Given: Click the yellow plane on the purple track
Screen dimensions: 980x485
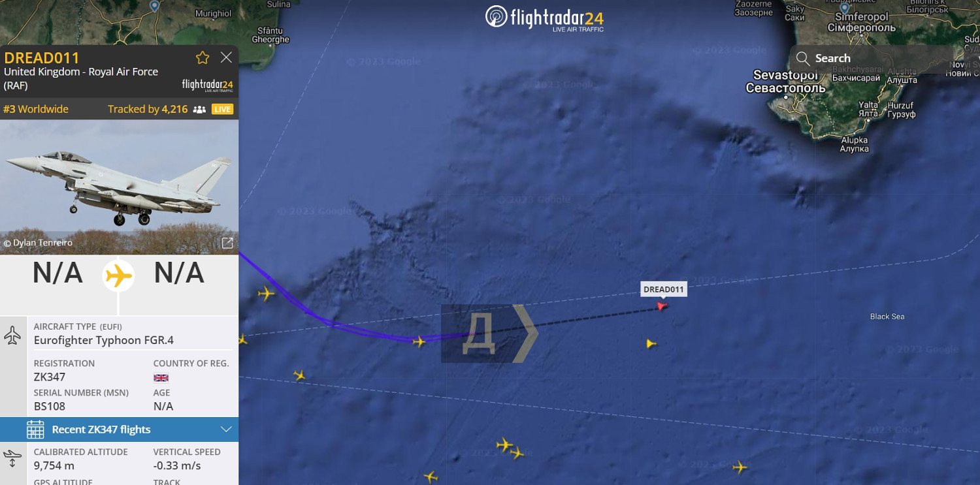Looking at the screenshot, I should (x=419, y=341).
